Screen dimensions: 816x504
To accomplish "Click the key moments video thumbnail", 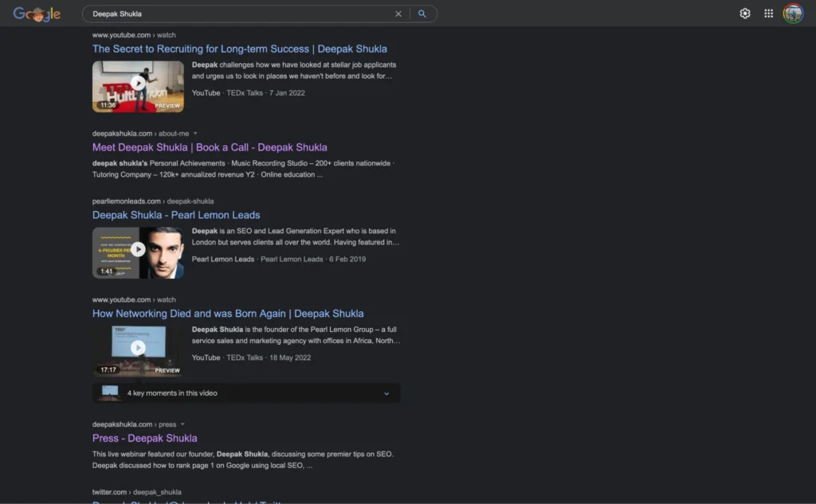I will click(110, 393).
